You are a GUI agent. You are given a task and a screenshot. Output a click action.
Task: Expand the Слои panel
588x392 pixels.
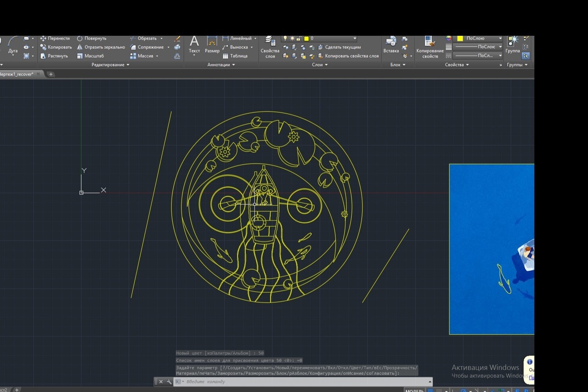(320, 65)
